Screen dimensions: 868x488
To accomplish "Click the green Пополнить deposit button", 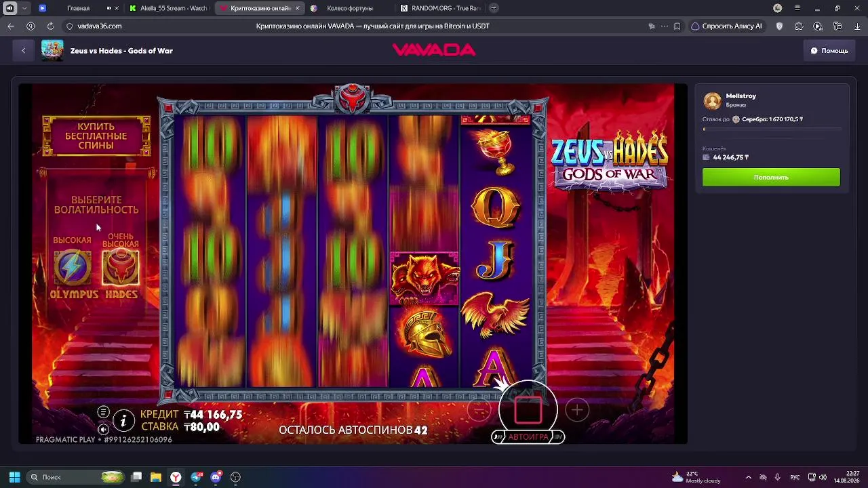I will tap(771, 178).
